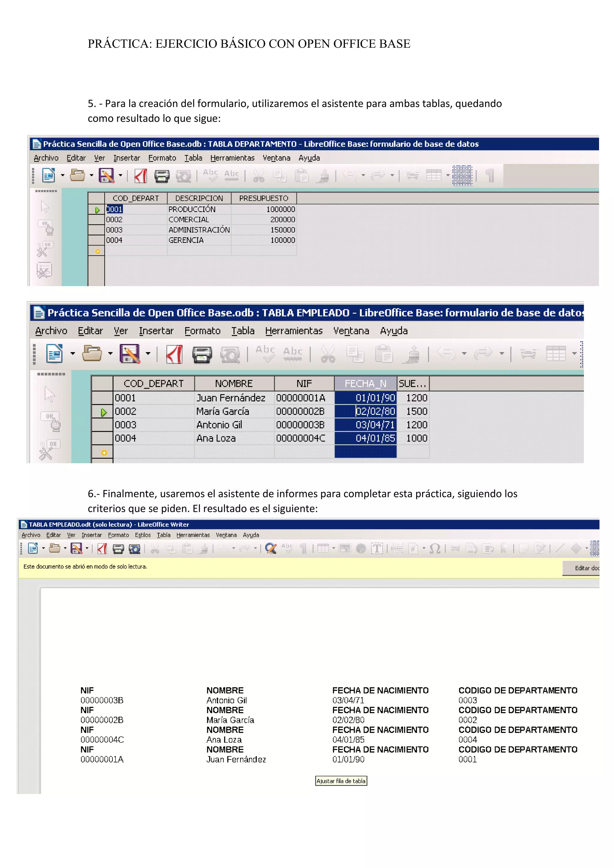
Task: Click Undo arrow in TABLA DEPARTAMENTO toolbar
Action: 350,175
